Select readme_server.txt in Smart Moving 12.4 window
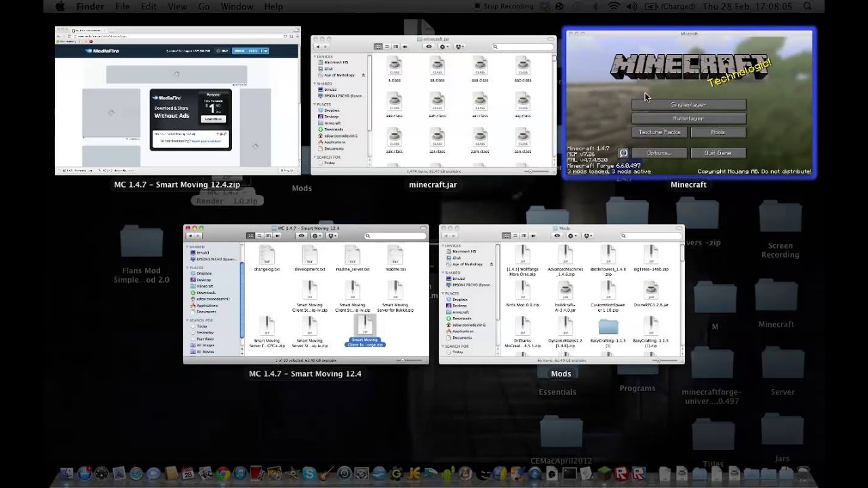Image resolution: width=868 pixels, height=488 pixels. coord(353,259)
